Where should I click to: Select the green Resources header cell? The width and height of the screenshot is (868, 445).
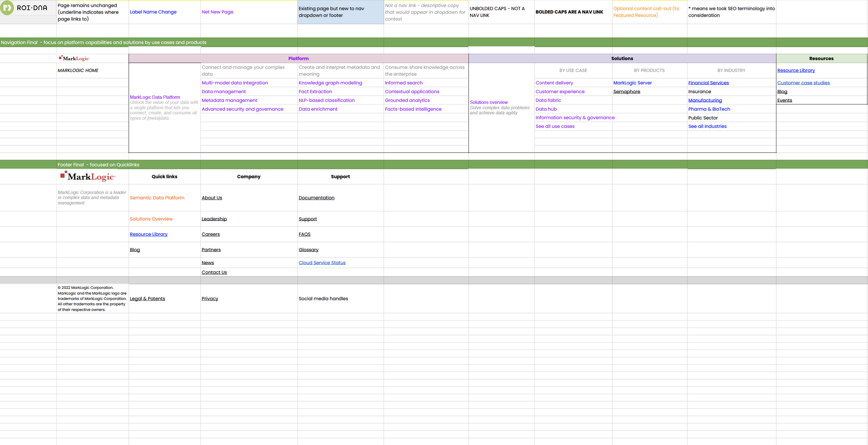coord(821,59)
